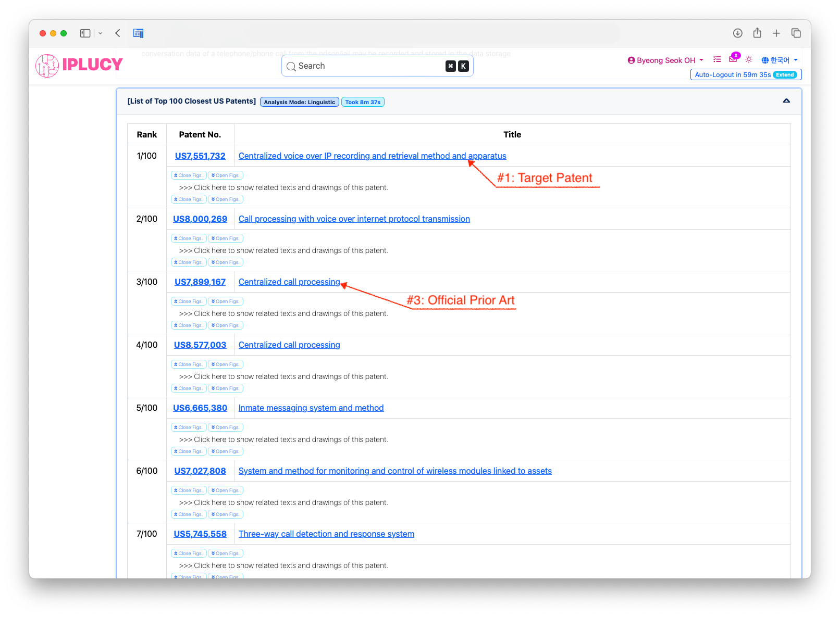Click upper Open Figs. for rank 2 patent

(x=226, y=238)
